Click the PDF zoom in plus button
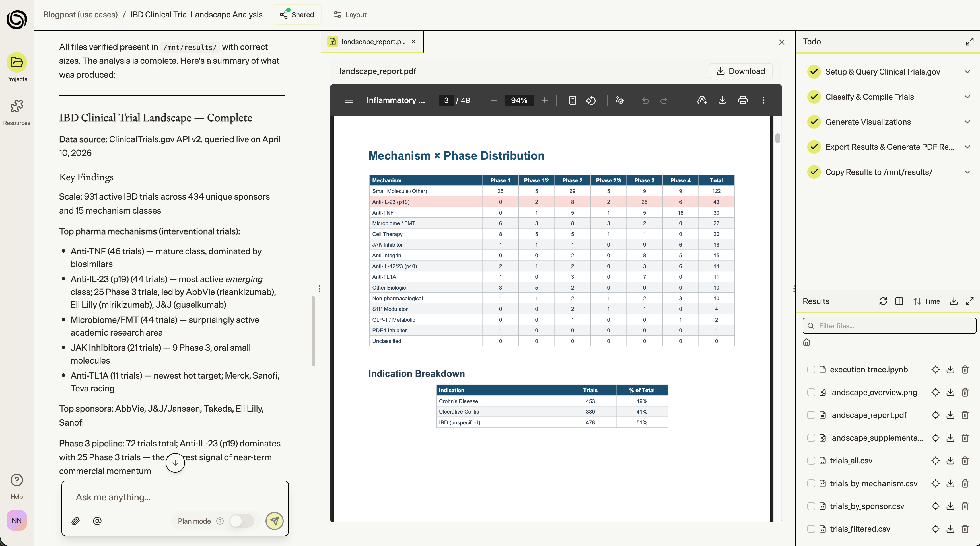 [x=544, y=100]
